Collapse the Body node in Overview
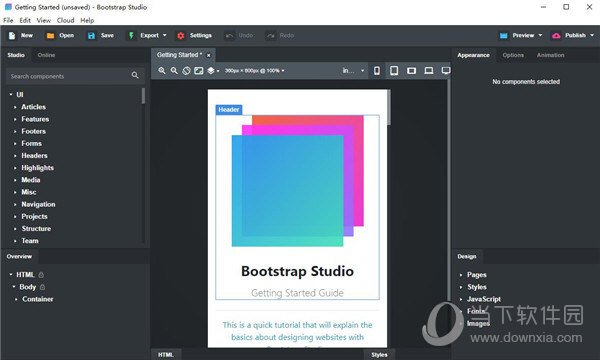 pyautogui.click(x=14, y=287)
